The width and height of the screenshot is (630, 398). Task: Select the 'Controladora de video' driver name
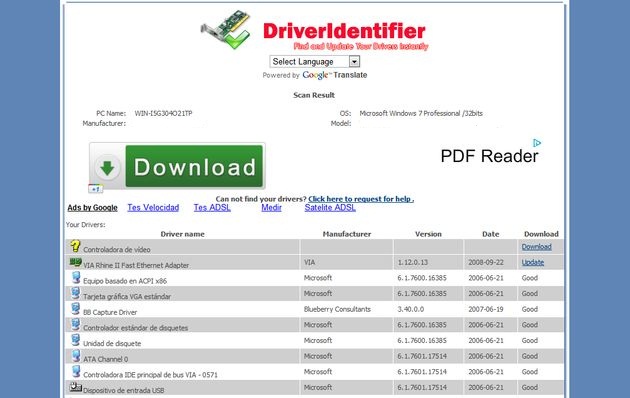117,249
